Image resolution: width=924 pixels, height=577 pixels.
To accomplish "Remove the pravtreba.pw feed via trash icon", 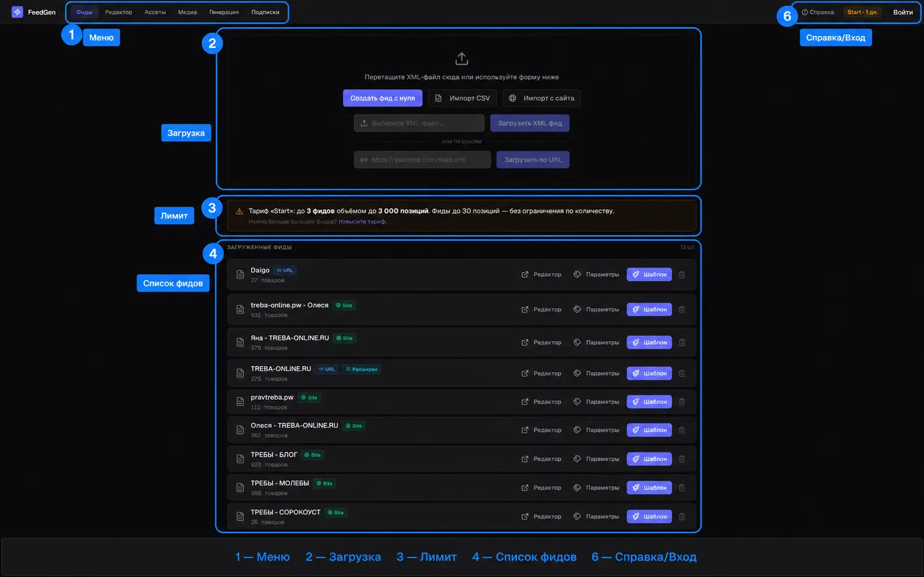I will point(682,402).
